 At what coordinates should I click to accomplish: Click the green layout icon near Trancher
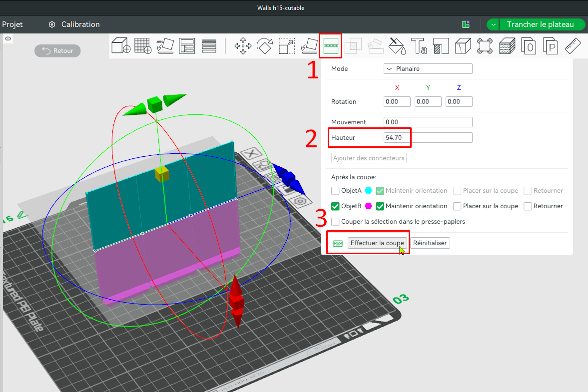click(x=466, y=24)
